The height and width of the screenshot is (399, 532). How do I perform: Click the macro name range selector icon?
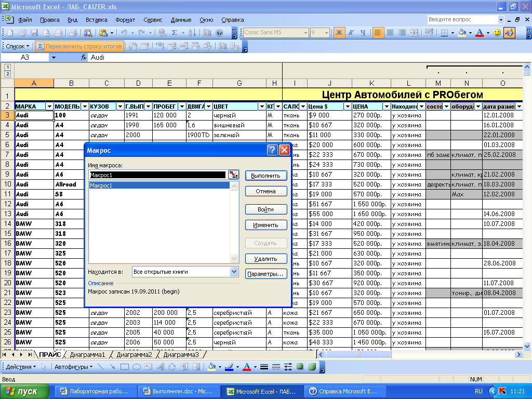point(233,175)
